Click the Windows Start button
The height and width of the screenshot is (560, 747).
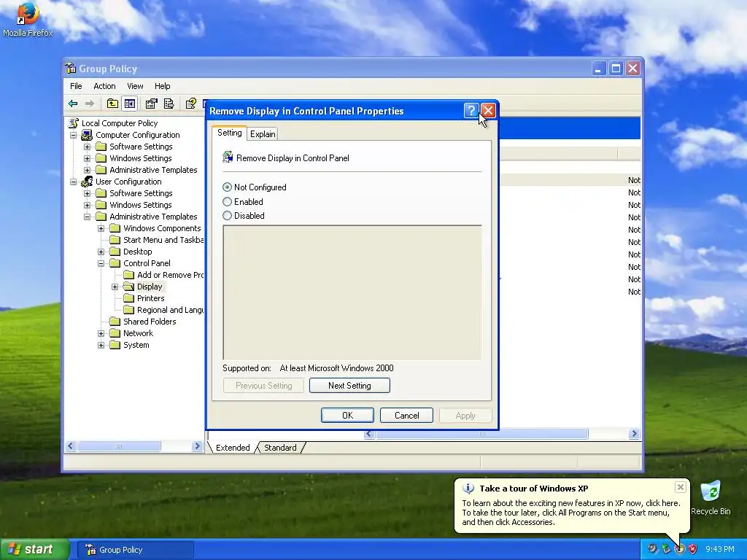click(x=35, y=549)
